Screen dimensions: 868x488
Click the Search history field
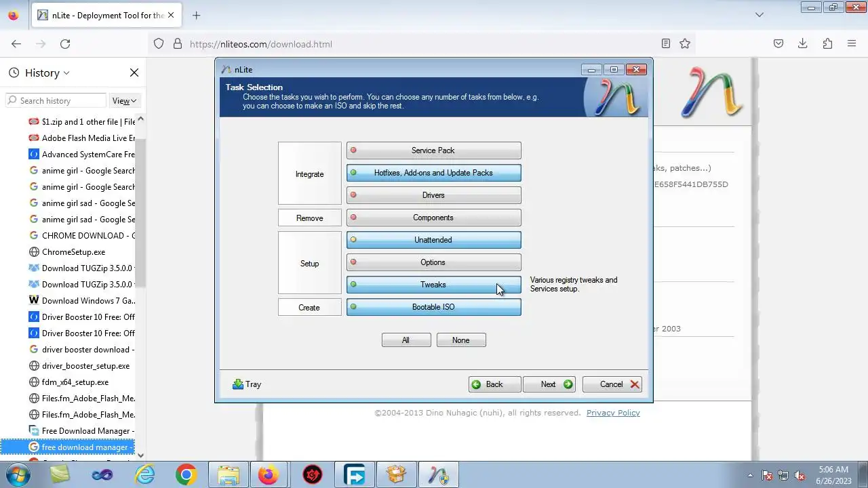[56, 100]
